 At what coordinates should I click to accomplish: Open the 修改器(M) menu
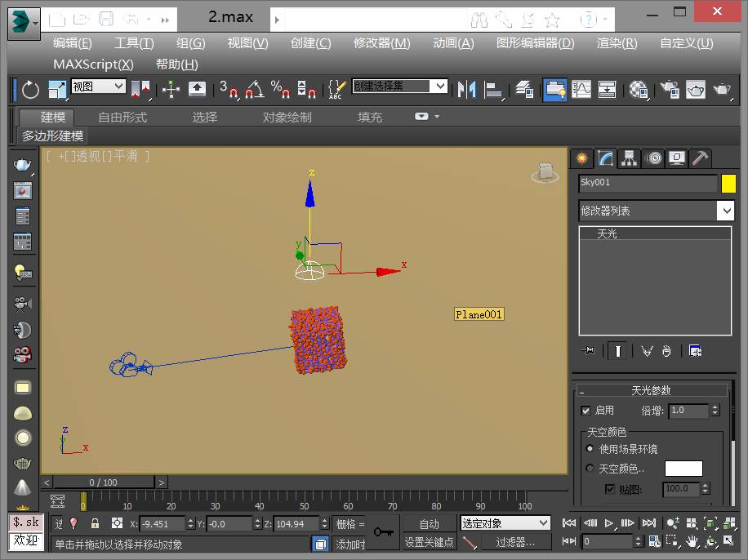tap(381, 43)
